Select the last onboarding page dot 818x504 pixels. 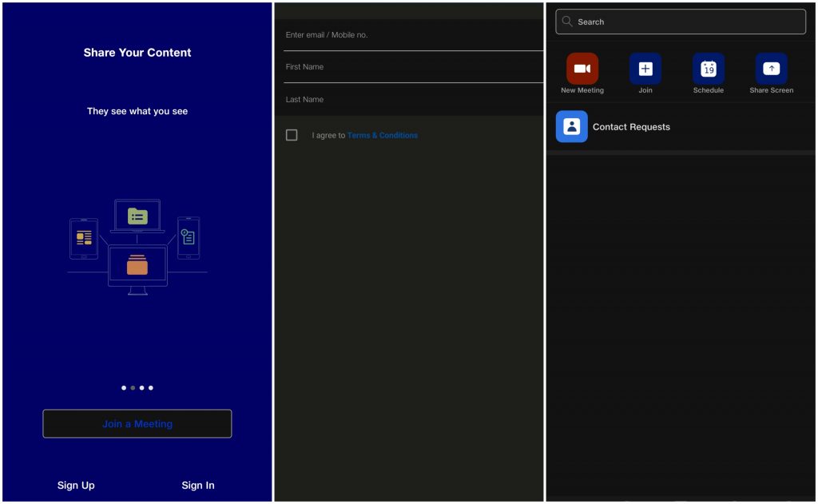point(151,387)
